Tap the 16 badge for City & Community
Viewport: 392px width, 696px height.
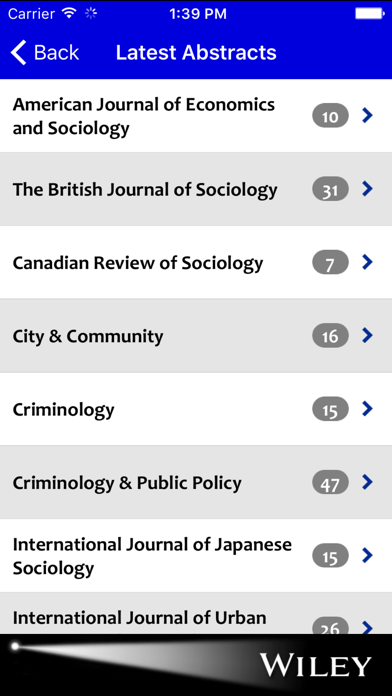330,336
